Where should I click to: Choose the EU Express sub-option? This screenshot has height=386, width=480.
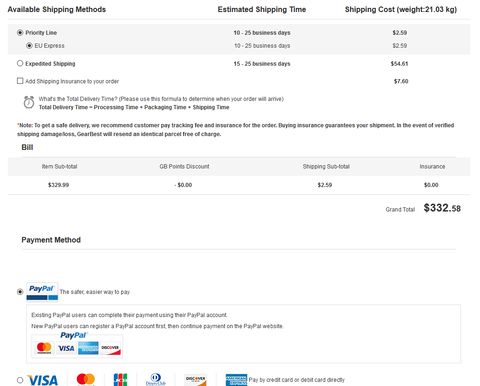29,46
